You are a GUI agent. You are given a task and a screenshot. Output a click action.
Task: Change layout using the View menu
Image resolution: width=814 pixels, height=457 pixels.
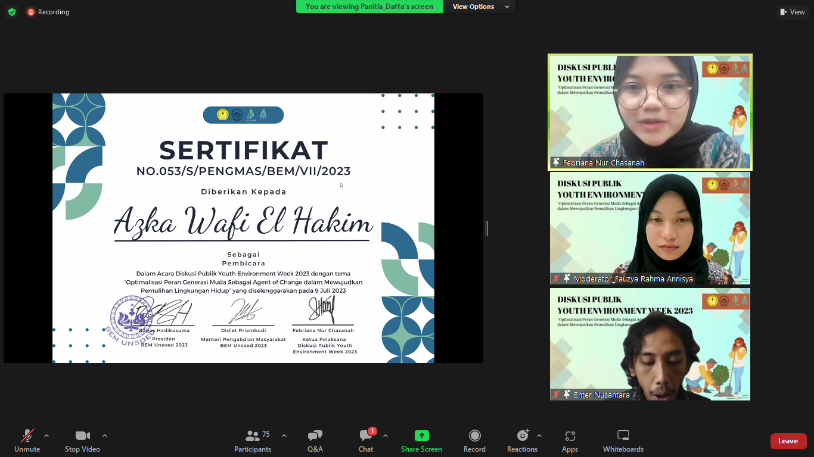pyautogui.click(x=792, y=12)
